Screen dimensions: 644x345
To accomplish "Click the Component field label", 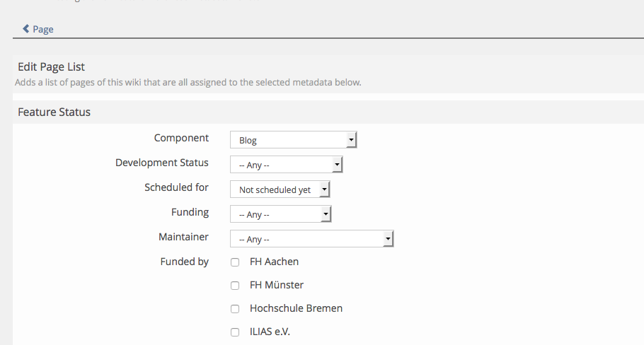I will [x=181, y=138].
